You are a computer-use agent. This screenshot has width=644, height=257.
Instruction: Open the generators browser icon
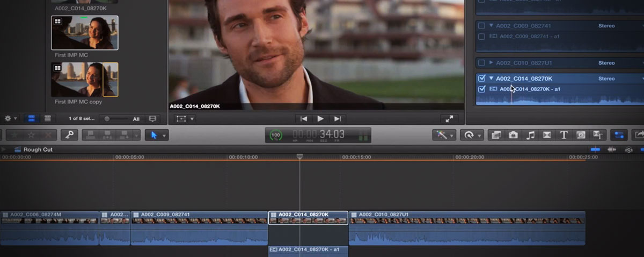point(581,135)
